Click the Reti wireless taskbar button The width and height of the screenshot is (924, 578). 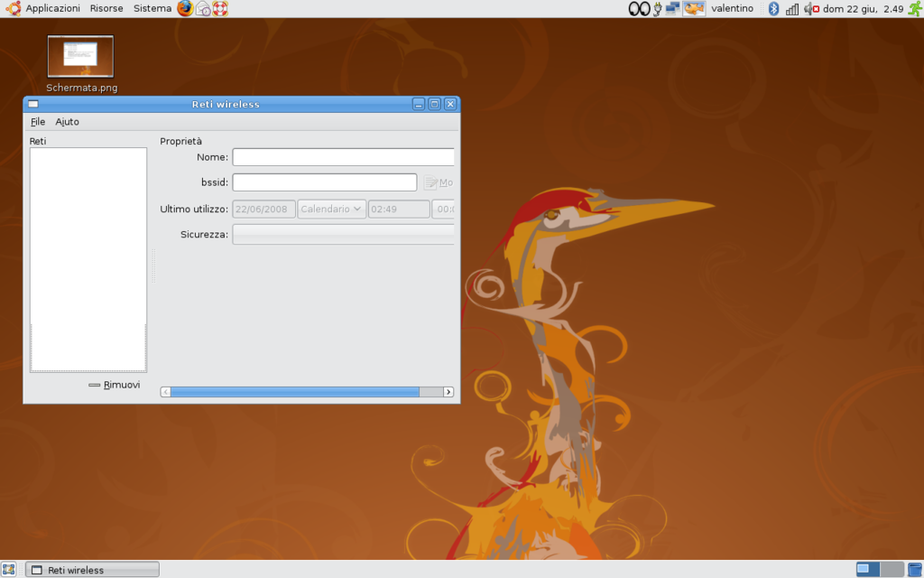pos(92,570)
